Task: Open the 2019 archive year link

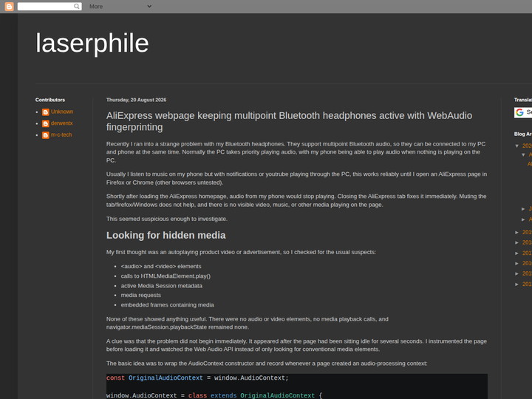Action: pyautogui.click(x=528, y=233)
